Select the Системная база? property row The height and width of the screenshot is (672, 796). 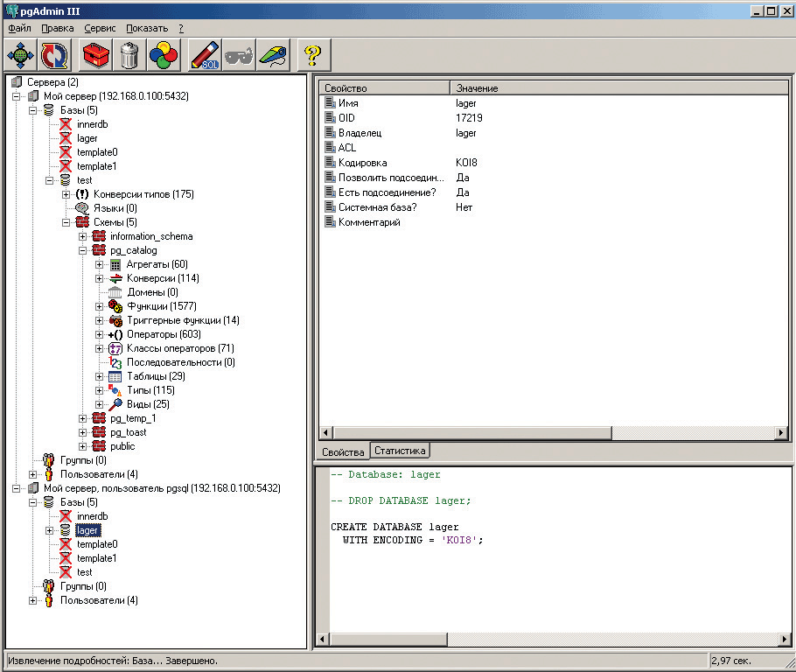click(554, 207)
